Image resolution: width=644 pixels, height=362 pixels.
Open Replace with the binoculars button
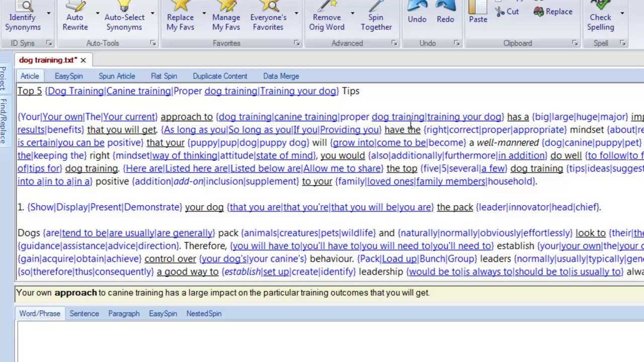coord(553,12)
